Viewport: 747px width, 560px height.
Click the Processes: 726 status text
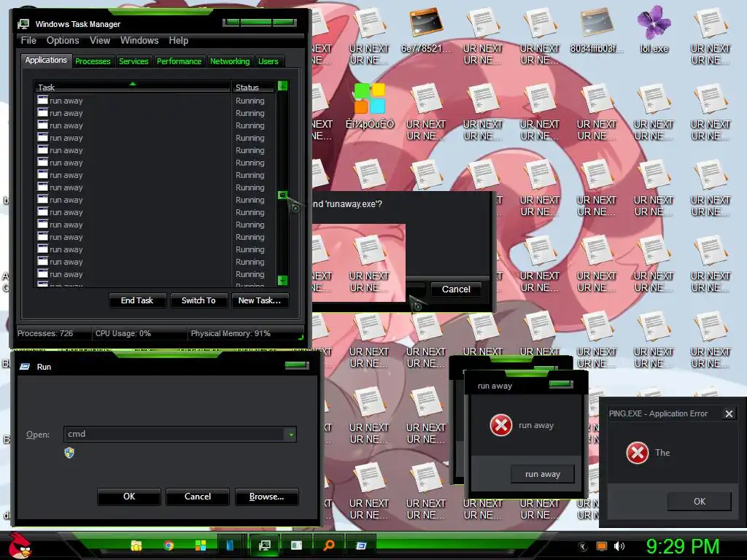coord(45,333)
